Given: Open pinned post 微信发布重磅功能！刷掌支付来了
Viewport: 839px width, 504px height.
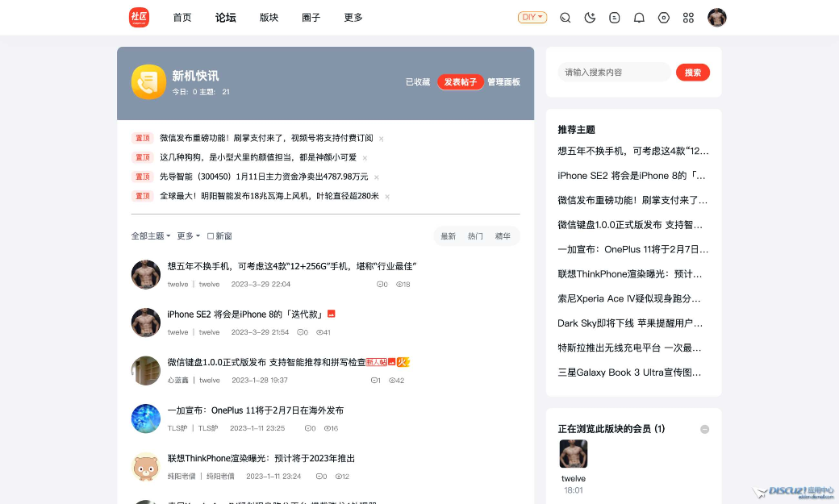Looking at the screenshot, I should pos(266,138).
